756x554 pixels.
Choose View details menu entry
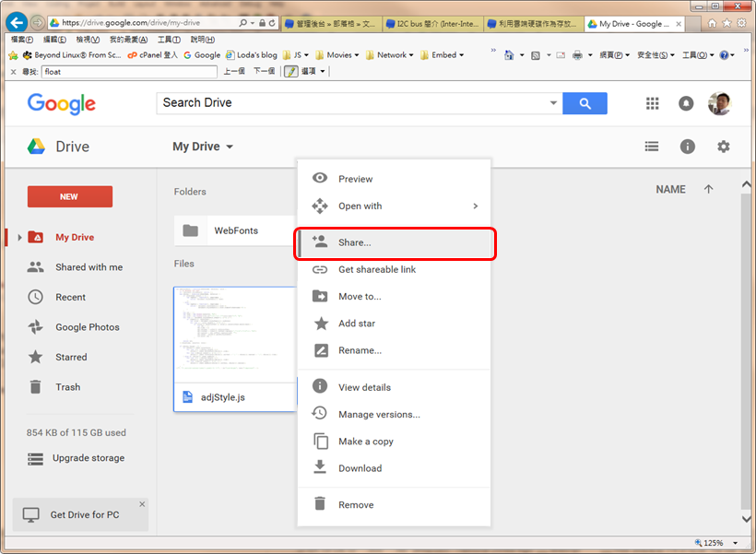[394, 387]
